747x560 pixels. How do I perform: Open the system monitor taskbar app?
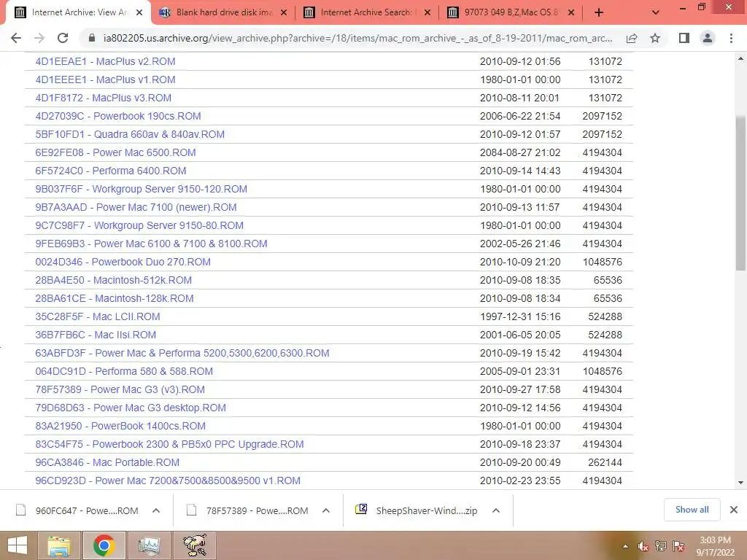(150, 545)
